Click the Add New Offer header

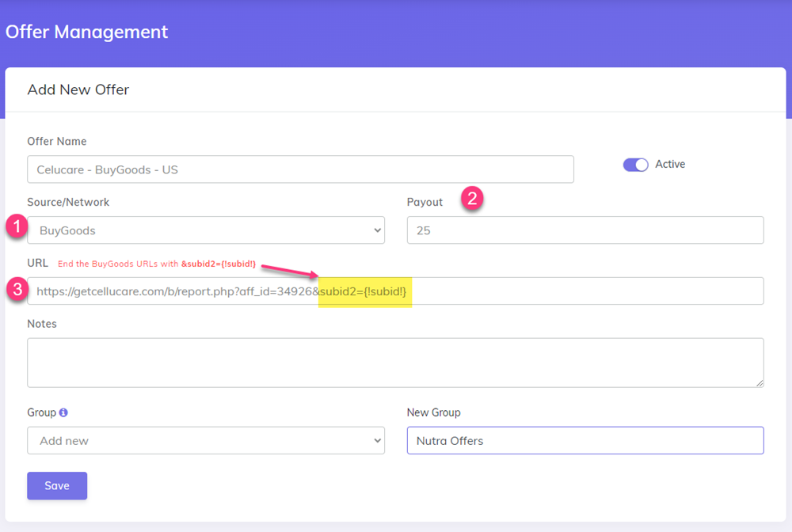[x=78, y=89]
